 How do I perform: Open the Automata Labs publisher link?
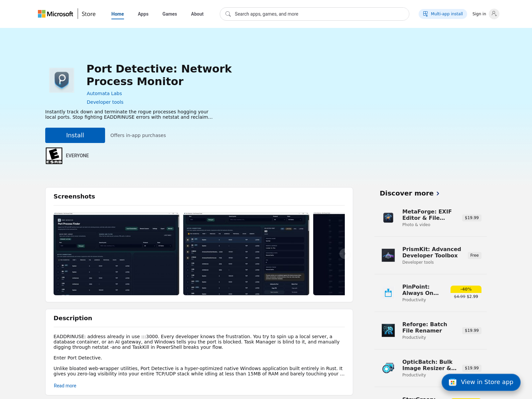coord(104,93)
